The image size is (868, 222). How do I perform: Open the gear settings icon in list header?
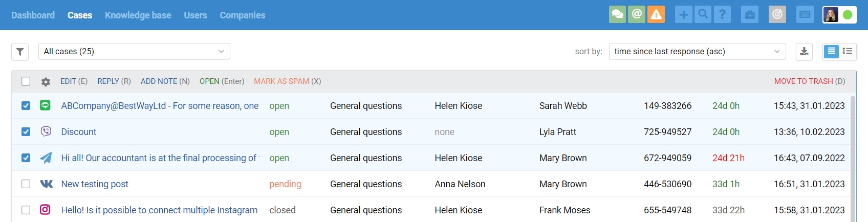(x=46, y=82)
